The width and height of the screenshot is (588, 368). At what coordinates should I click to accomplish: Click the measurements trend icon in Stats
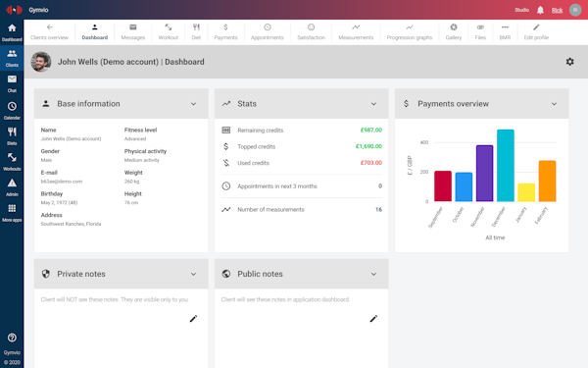[x=225, y=210]
